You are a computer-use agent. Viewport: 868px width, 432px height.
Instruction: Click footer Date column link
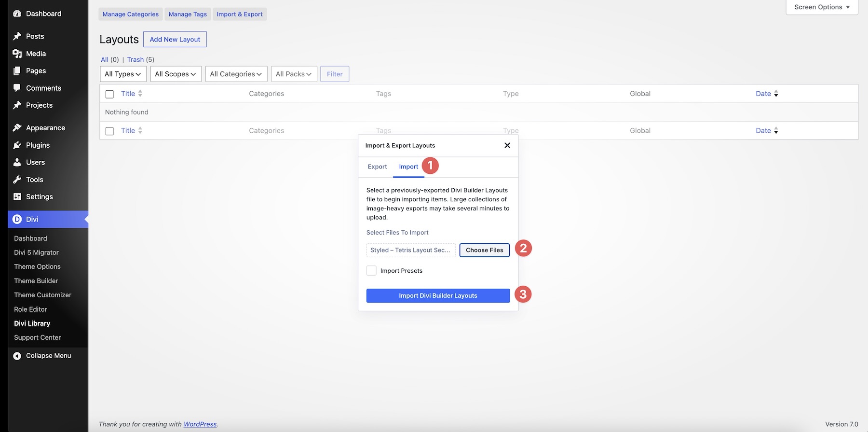(x=763, y=130)
